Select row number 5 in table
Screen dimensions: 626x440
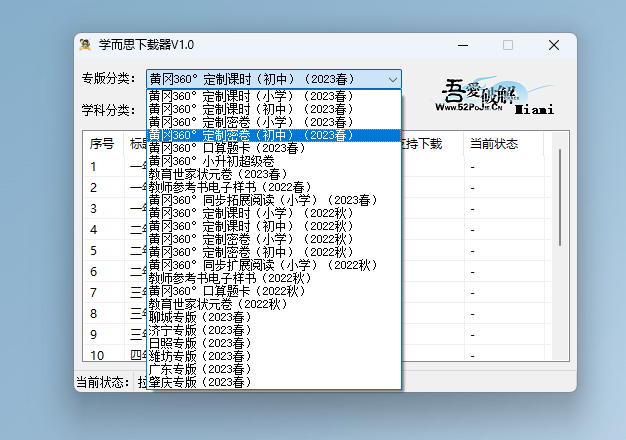(x=93, y=251)
